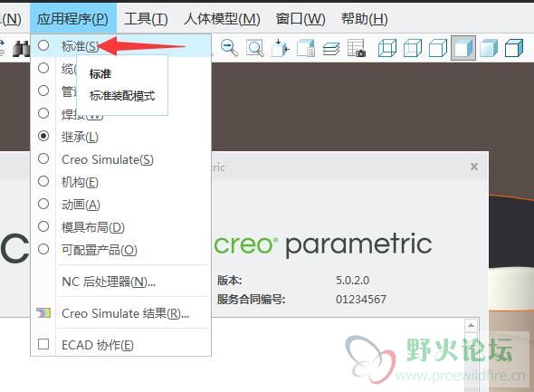Open NC 后处理器(N)... menu entry
The height and width of the screenshot is (392, 534).
coord(121,282)
